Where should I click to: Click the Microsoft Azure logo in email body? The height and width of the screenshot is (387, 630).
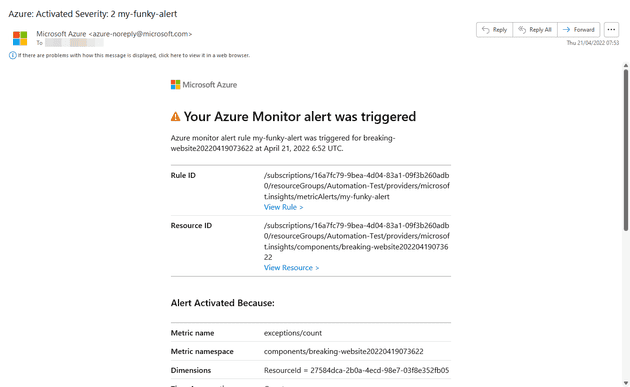click(204, 85)
